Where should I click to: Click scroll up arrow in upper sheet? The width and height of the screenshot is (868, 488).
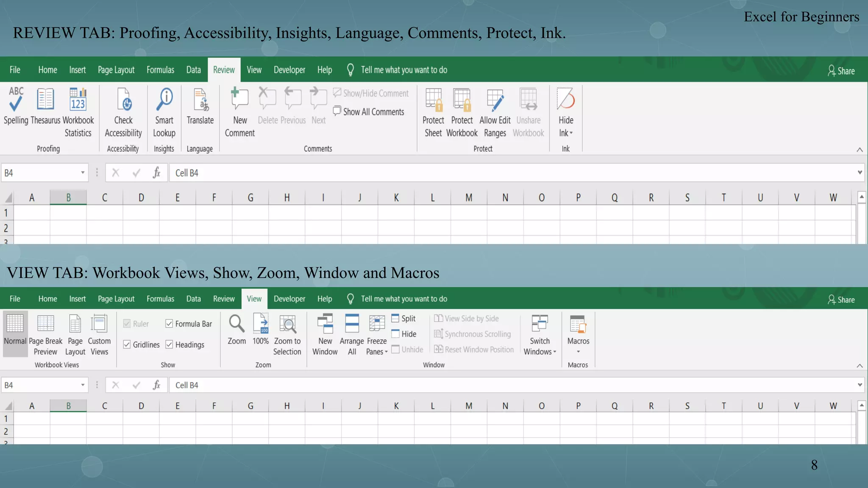coord(861,197)
